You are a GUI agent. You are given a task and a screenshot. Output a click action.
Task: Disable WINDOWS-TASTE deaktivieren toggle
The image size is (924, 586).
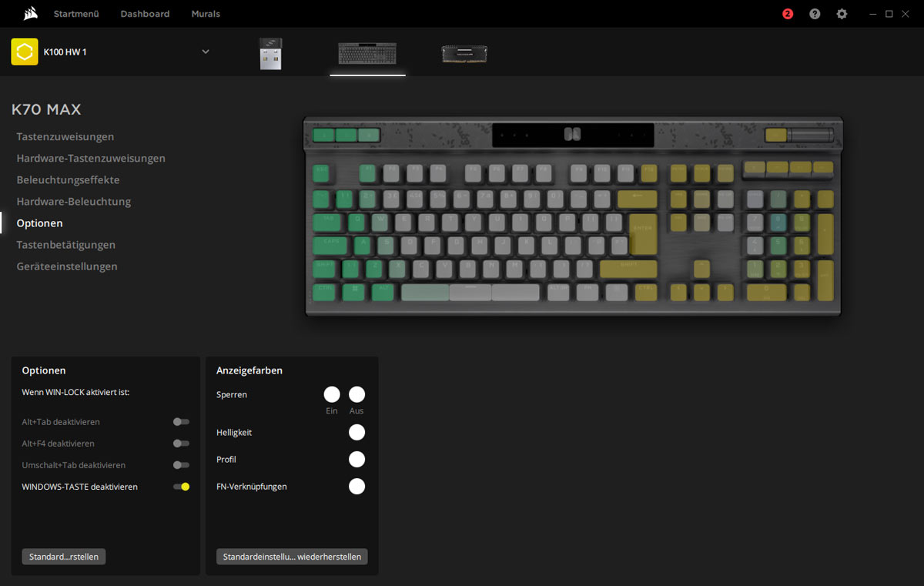pos(181,487)
